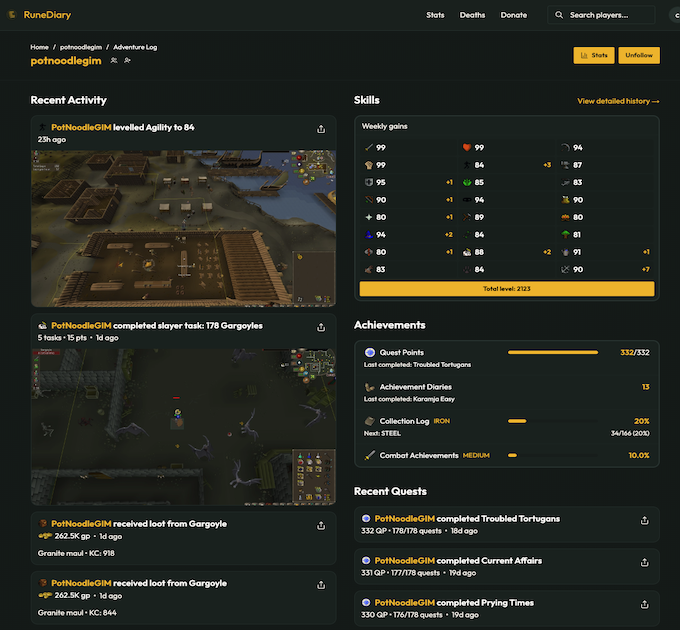The height and width of the screenshot is (630, 680).
Task: Click the RuneDiary logo icon
Action: (x=11, y=15)
